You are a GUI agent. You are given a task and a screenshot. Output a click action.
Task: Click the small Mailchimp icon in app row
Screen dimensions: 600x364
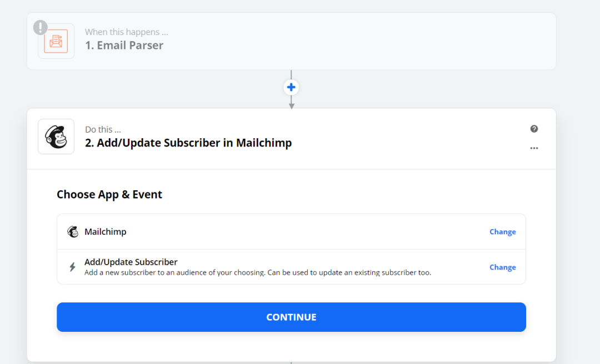click(x=73, y=232)
